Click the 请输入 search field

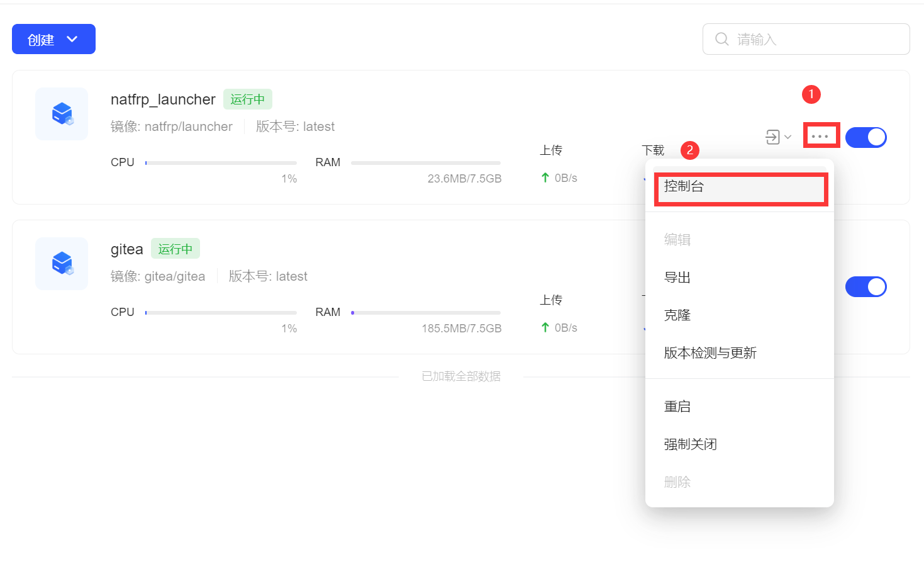click(x=806, y=39)
